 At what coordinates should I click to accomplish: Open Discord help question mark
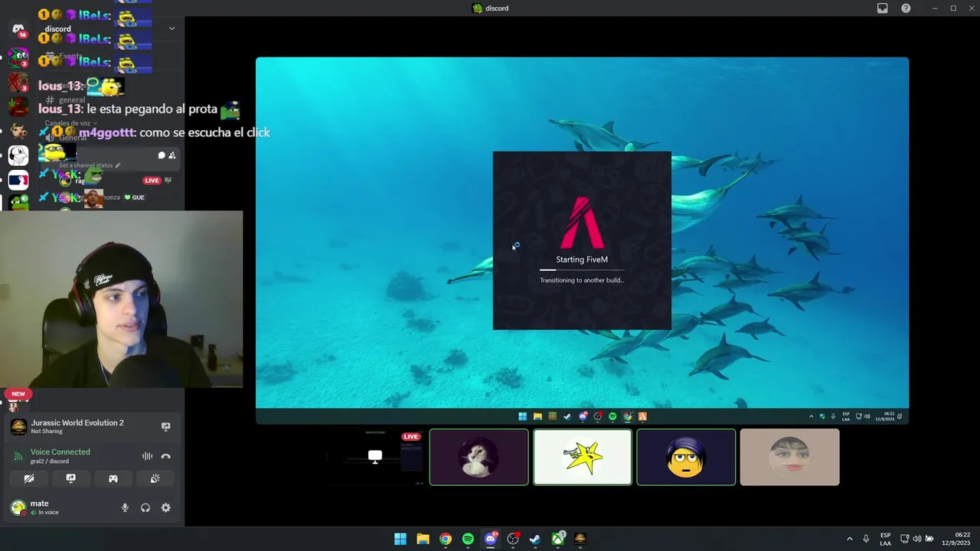click(x=906, y=8)
